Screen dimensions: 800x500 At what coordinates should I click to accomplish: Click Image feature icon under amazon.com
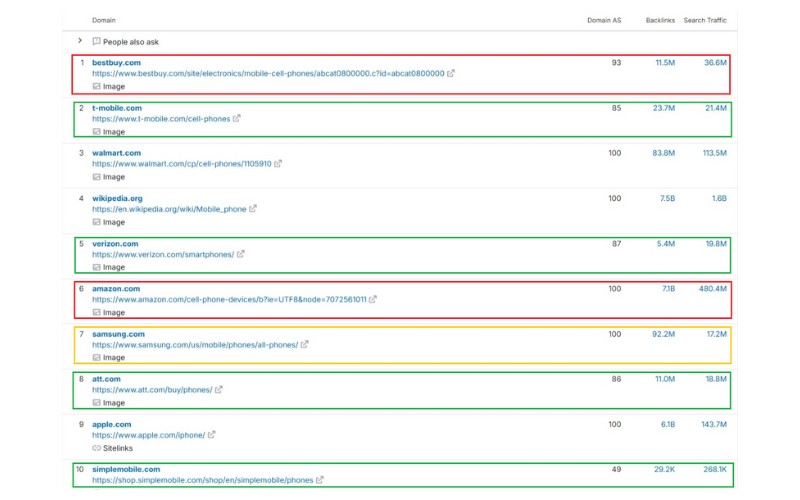pos(96,312)
